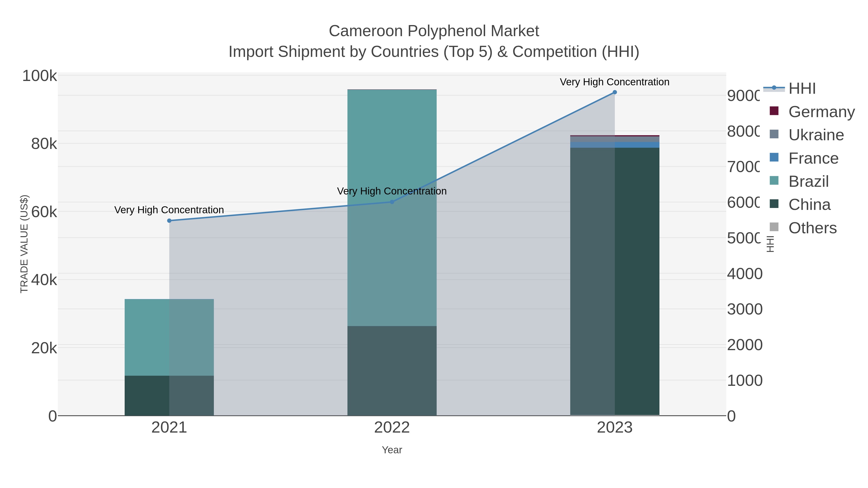Viewport: 868px width, 488px height.
Task: Click the France bar segment for 2023
Action: click(x=615, y=145)
